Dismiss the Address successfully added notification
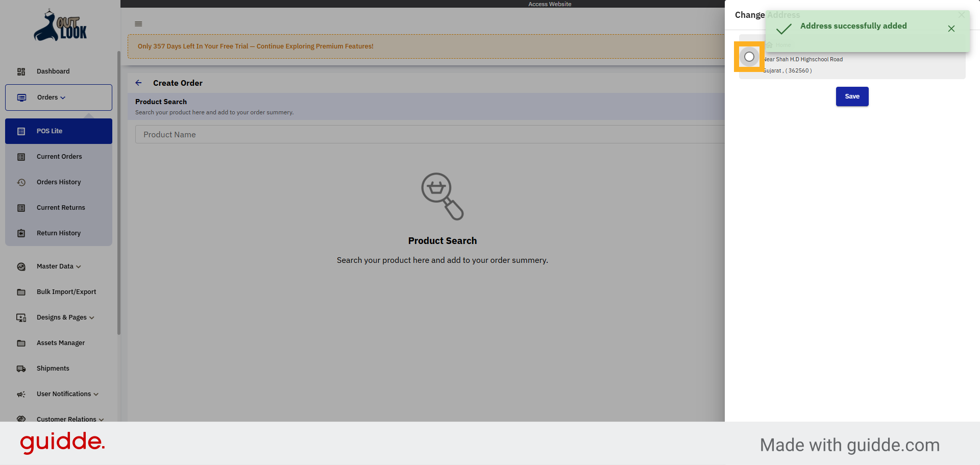 click(951, 29)
